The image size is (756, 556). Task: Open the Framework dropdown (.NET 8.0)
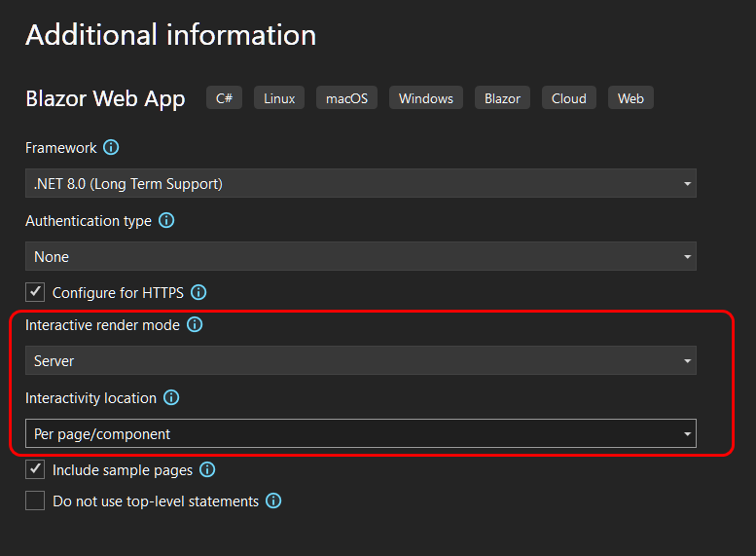(x=361, y=183)
